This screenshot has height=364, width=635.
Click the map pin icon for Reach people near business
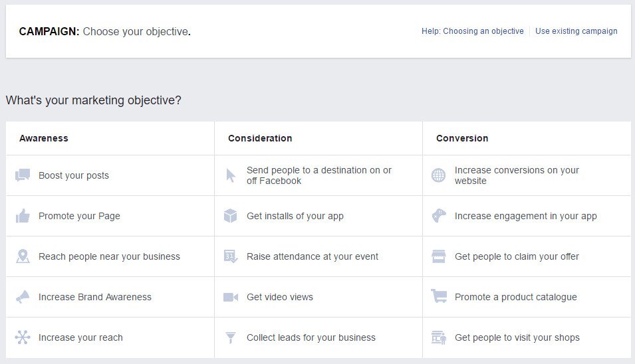[23, 256]
